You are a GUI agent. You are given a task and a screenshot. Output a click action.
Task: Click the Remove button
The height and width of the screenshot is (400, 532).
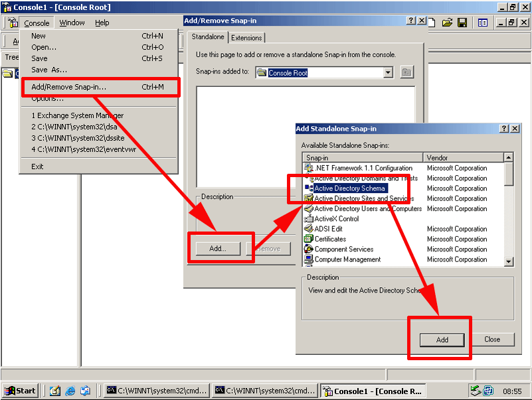point(268,249)
